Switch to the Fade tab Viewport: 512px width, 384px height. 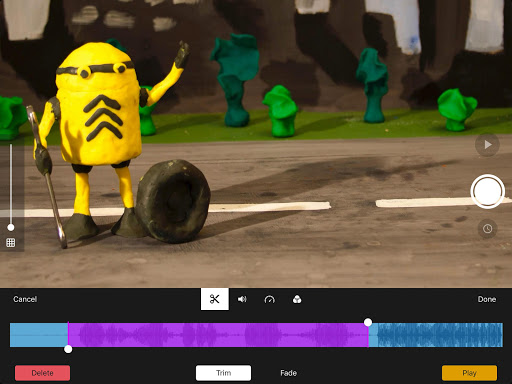tap(288, 373)
